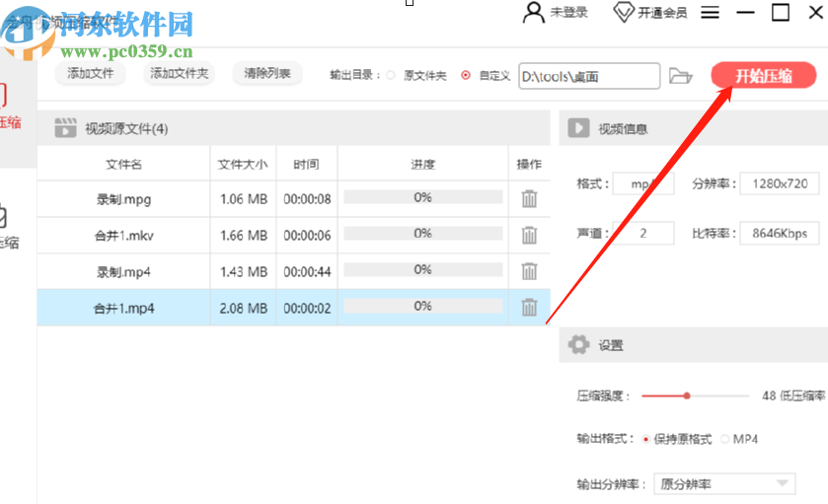Start compression with 开始压缩 button
The image size is (828, 504).
click(x=764, y=76)
